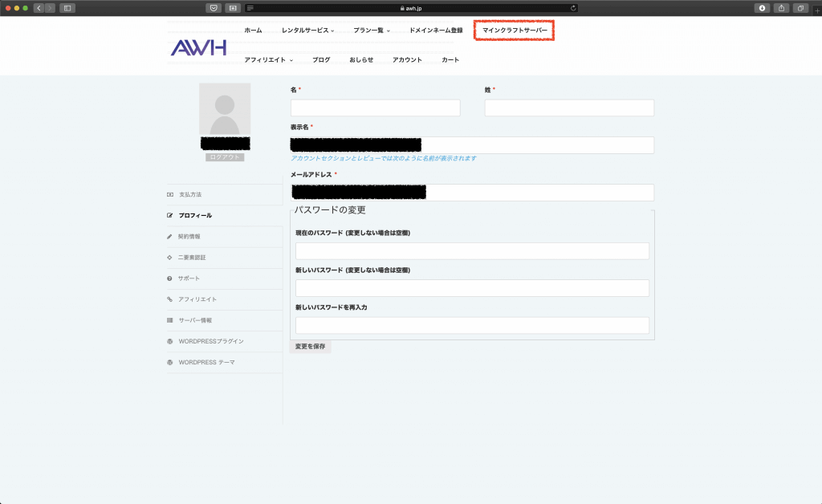Click the サポート question mark icon
Viewport: 822px width, 504px height.
click(x=169, y=278)
